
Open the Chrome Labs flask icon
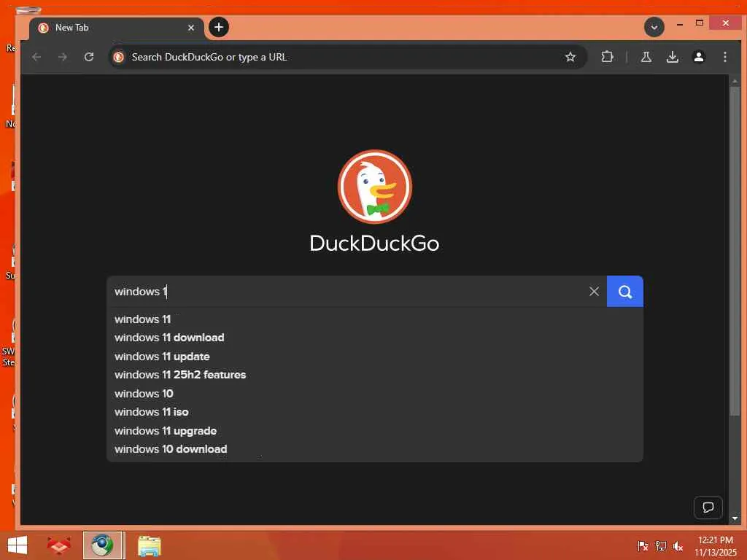646,57
